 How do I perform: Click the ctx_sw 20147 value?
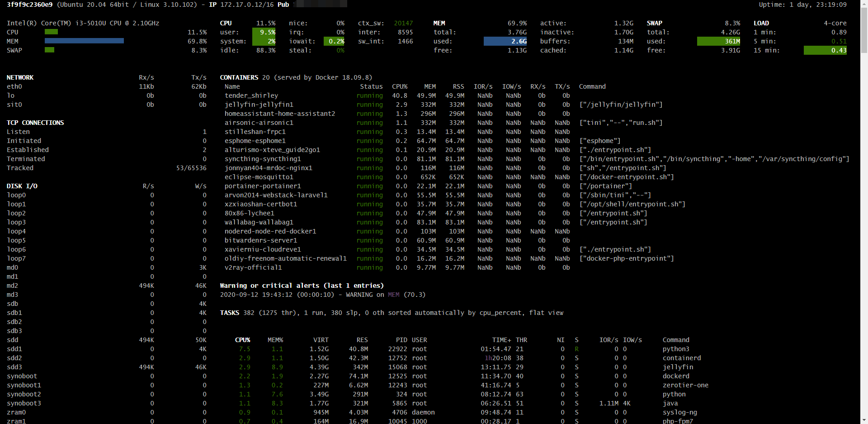point(403,23)
